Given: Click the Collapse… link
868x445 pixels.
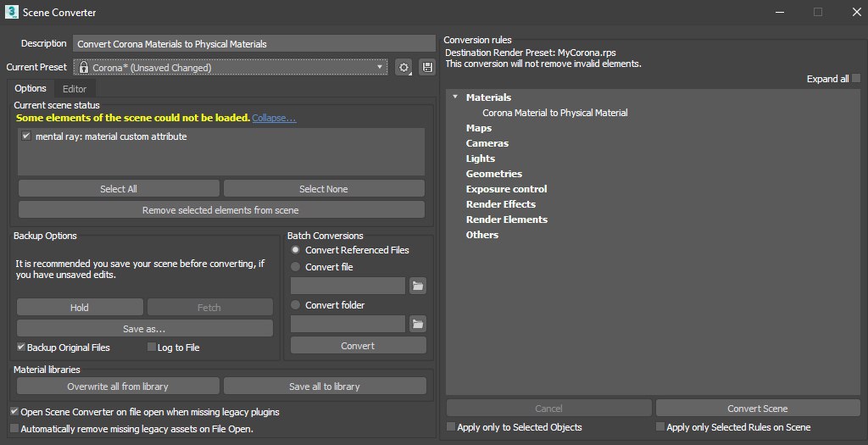Looking at the screenshot, I should click(x=274, y=118).
